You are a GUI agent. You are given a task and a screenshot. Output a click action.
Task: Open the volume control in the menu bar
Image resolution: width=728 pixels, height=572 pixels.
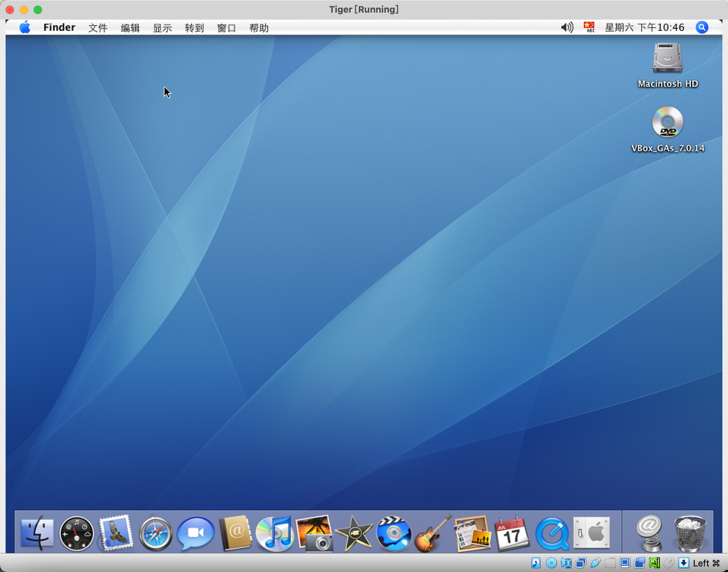coord(566,27)
